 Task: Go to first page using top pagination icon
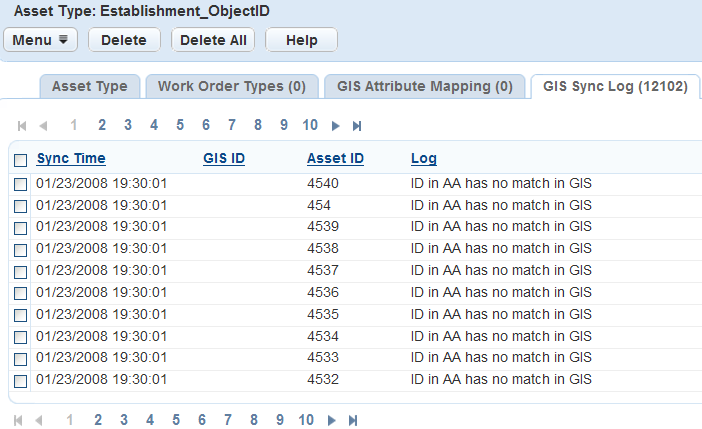click(x=22, y=126)
